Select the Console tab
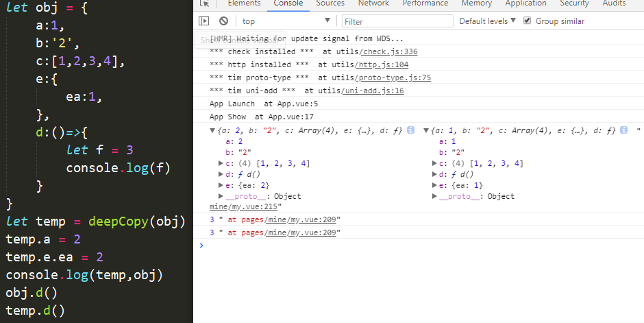The image size is (644, 323). [288, 3]
